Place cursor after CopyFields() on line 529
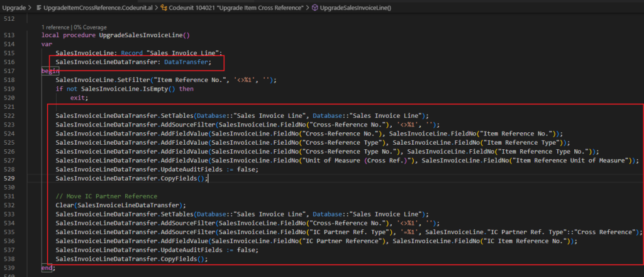644x277 pixels. pos(208,179)
